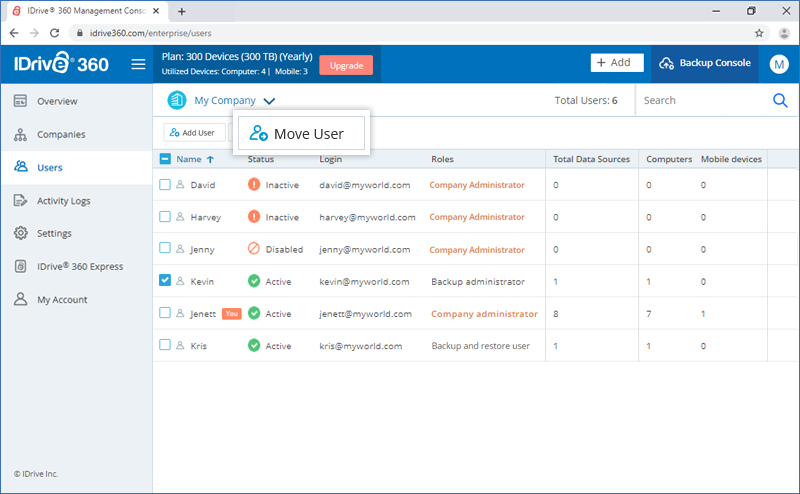Click Harvey's Company Administrator role link
This screenshot has height=494, width=800.
pos(477,217)
